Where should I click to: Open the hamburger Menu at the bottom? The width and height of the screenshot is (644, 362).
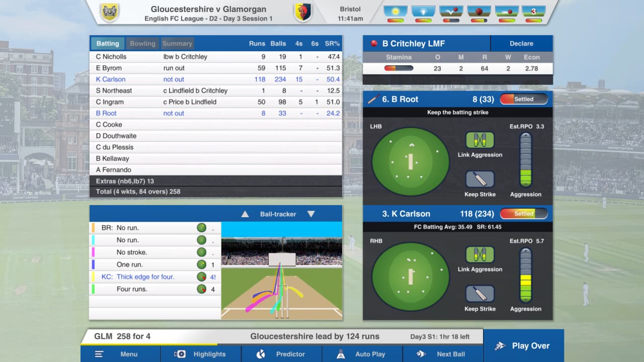(x=99, y=354)
